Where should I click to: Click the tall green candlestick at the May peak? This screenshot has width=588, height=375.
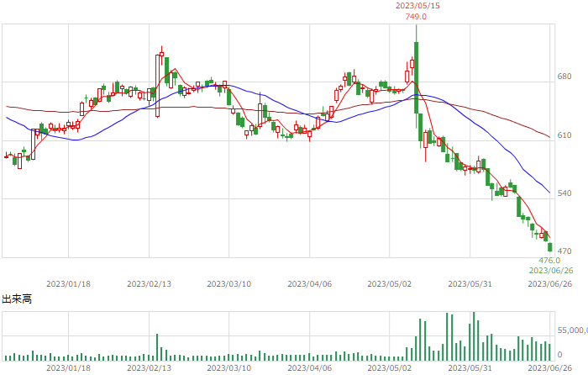click(x=417, y=77)
